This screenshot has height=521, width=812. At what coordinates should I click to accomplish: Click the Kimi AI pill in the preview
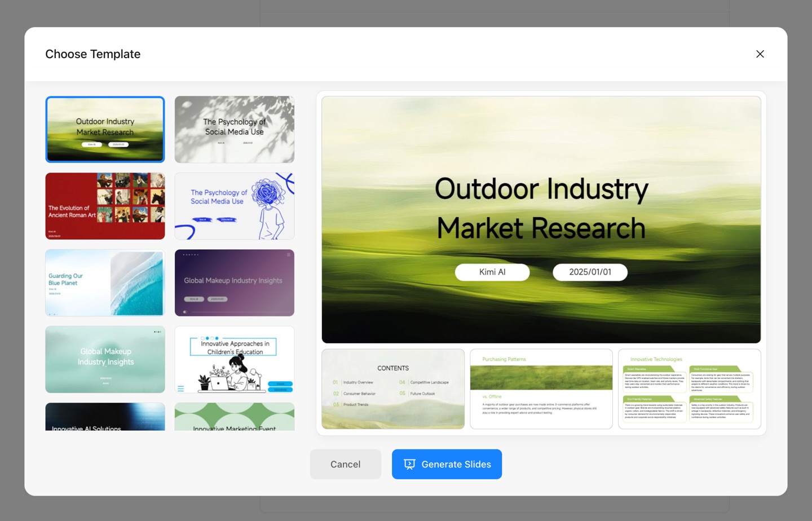492,272
